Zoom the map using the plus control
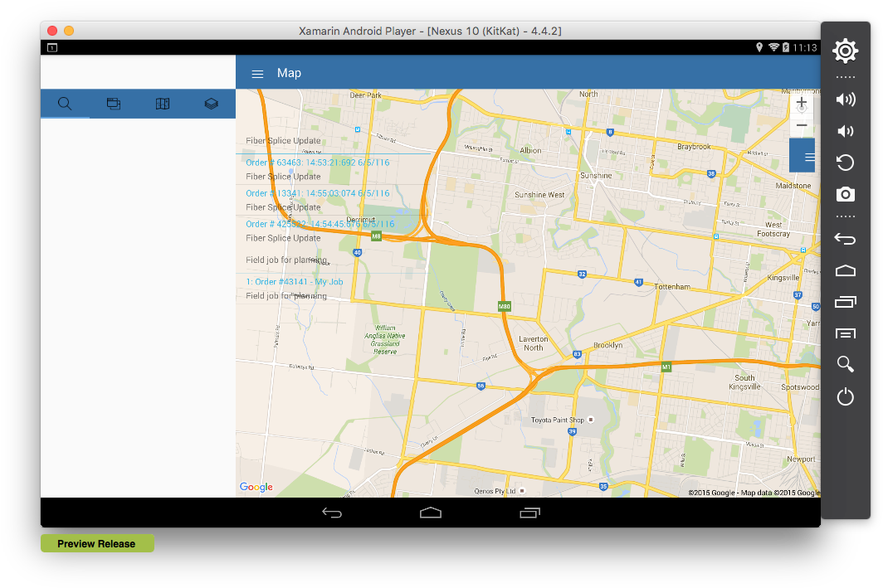The height and width of the screenshot is (588, 883). coord(801,101)
